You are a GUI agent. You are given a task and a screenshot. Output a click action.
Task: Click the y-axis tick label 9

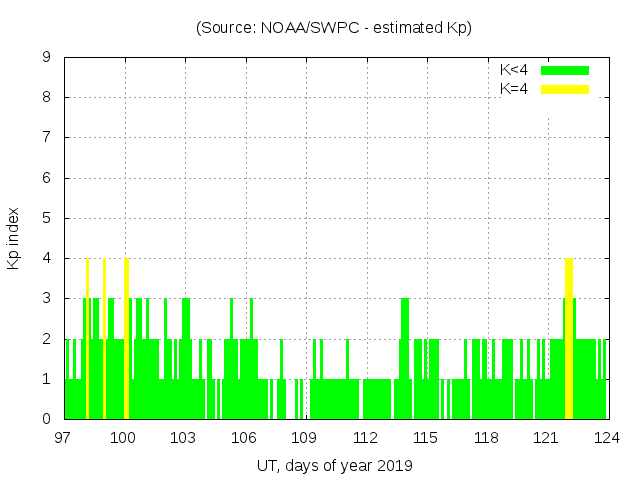(x=46, y=57)
